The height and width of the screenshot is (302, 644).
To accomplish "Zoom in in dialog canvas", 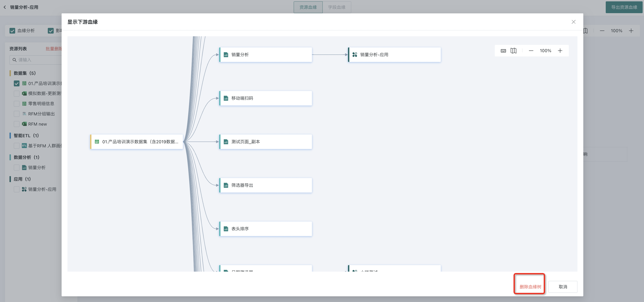I will [x=560, y=51].
